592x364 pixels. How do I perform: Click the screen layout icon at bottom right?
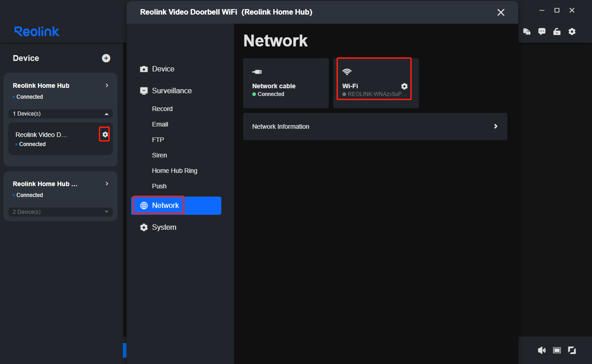pos(557,350)
